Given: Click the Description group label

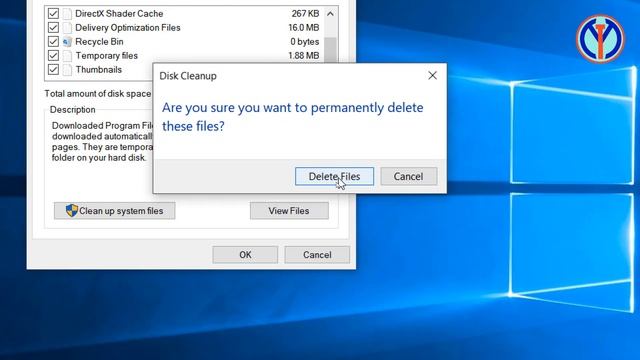Looking at the screenshot, I should point(73,109).
